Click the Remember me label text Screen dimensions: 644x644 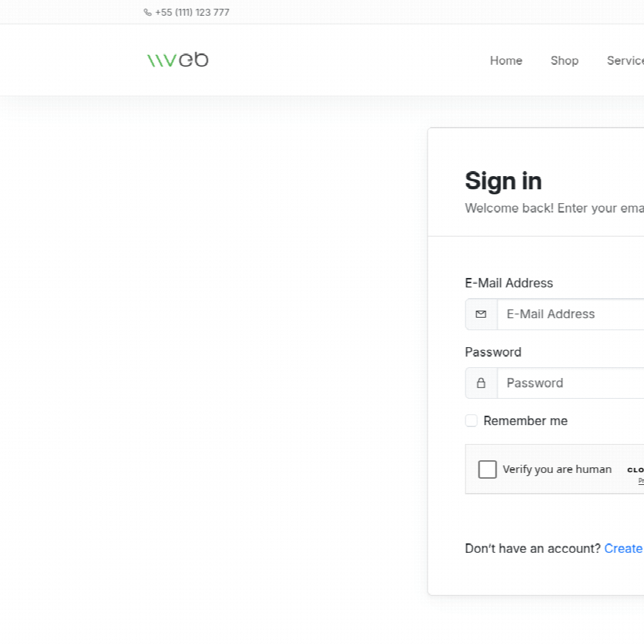tap(525, 421)
